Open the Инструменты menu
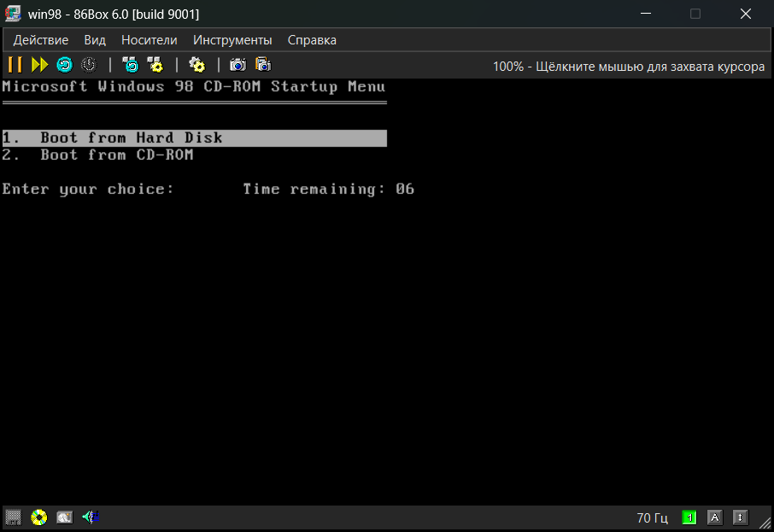774x532 pixels. pos(232,40)
